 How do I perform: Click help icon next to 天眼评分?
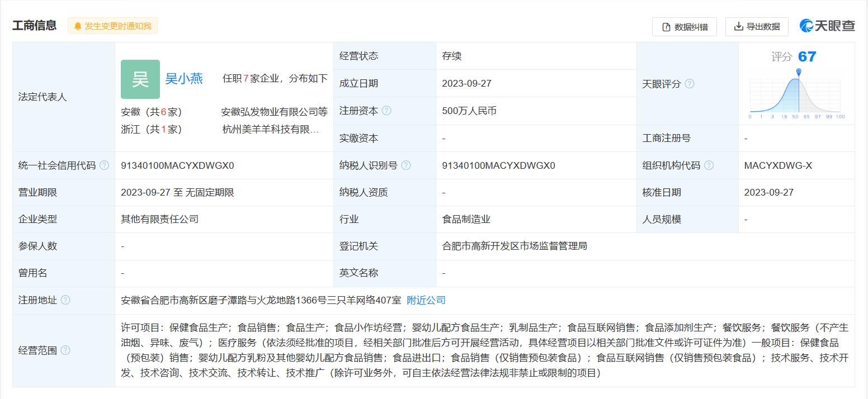pyautogui.click(x=690, y=84)
